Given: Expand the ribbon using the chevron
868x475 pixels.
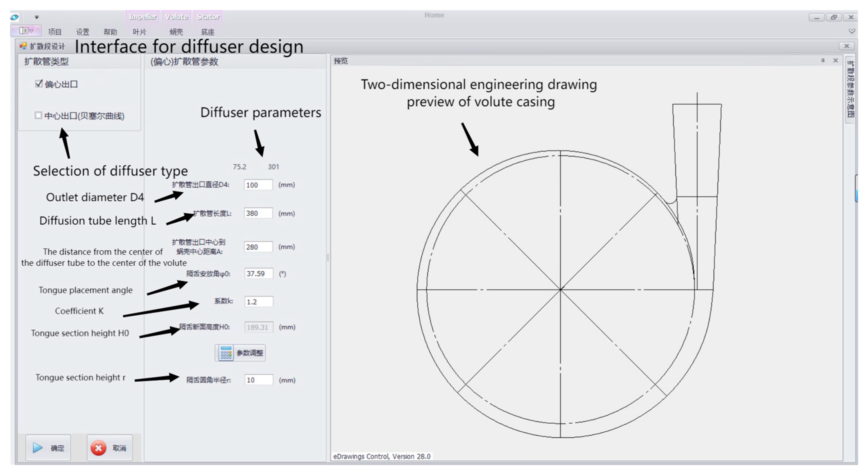Looking at the screenshot, I should point(852,31).
